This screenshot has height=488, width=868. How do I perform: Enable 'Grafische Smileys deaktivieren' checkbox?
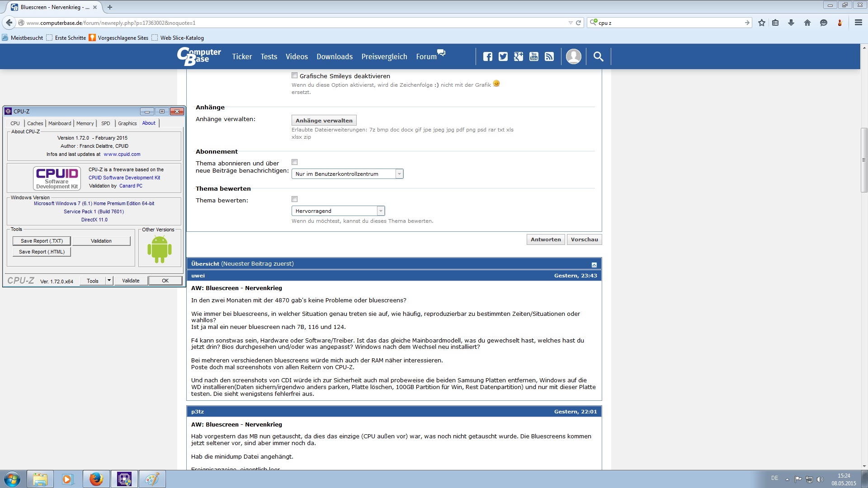pyautogui.click(x=295, y=75)
